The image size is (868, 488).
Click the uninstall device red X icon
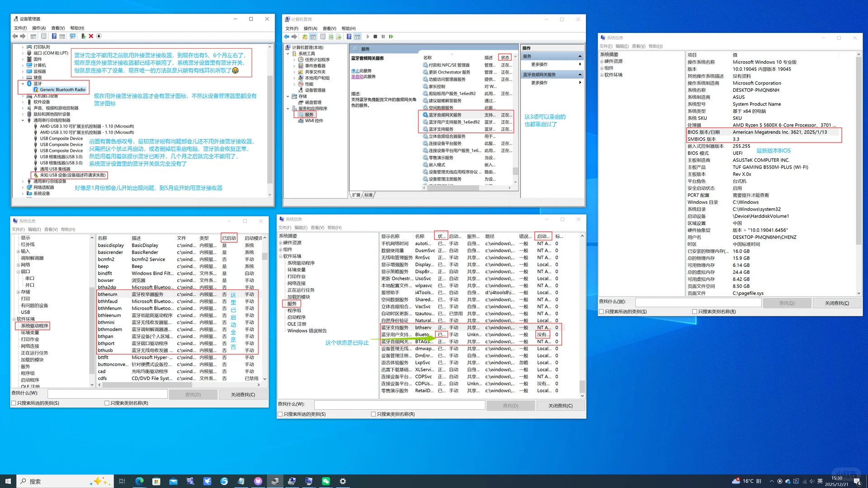click(x=90, y=37)
